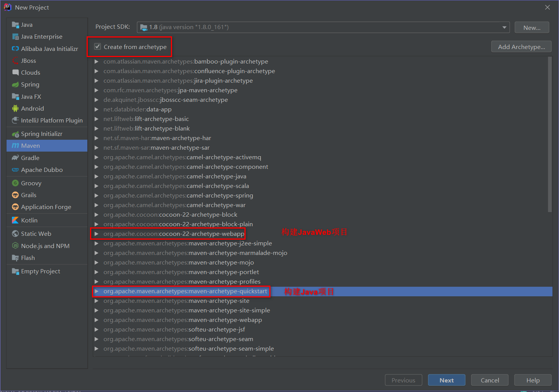The height and width of the screenshot is (392, 559).
Task: Click the Apache Dubbo icon
Action: point(15,170)
